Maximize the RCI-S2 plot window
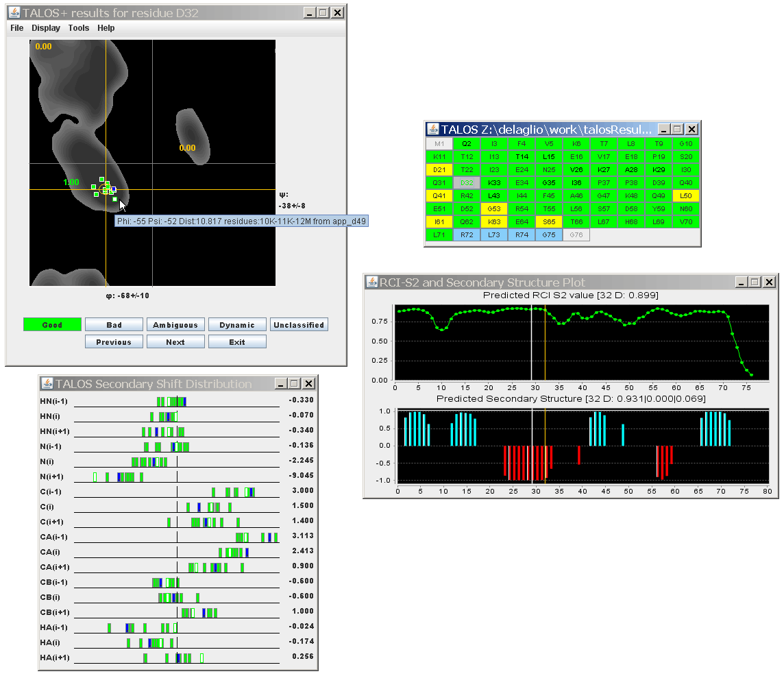 tap(755, 282)
